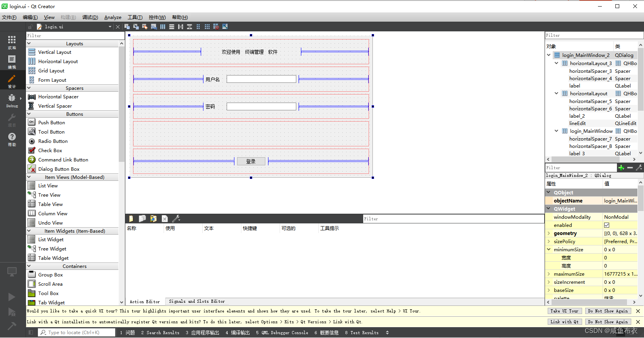Apply Lay Out in a Grid from the toolbar
The width and height of the screenshot is (644, 338).
click(x=207, y=27)
